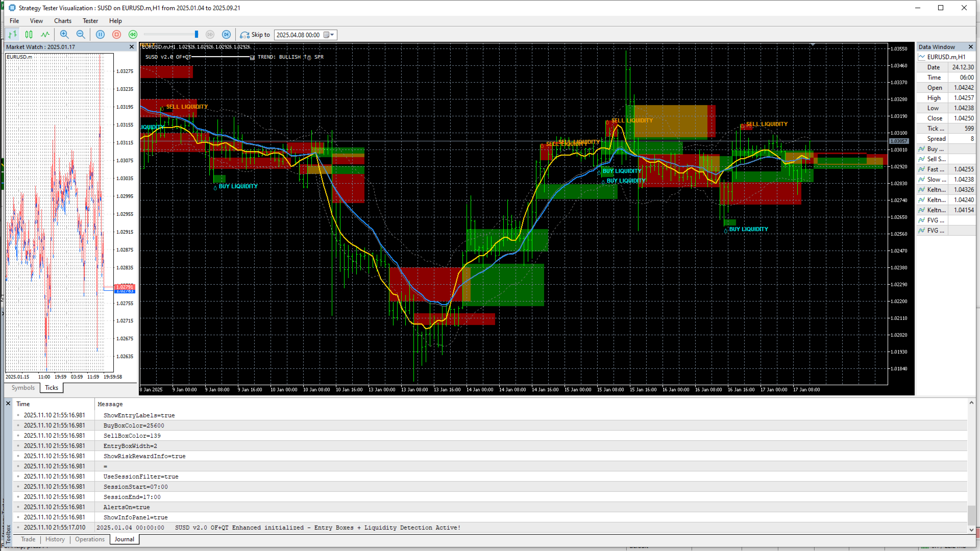
Task: Click the SELL LIQUIDITY label near 16 Jan 16:00
Action: pyautogui.click(x=767, y=124)
